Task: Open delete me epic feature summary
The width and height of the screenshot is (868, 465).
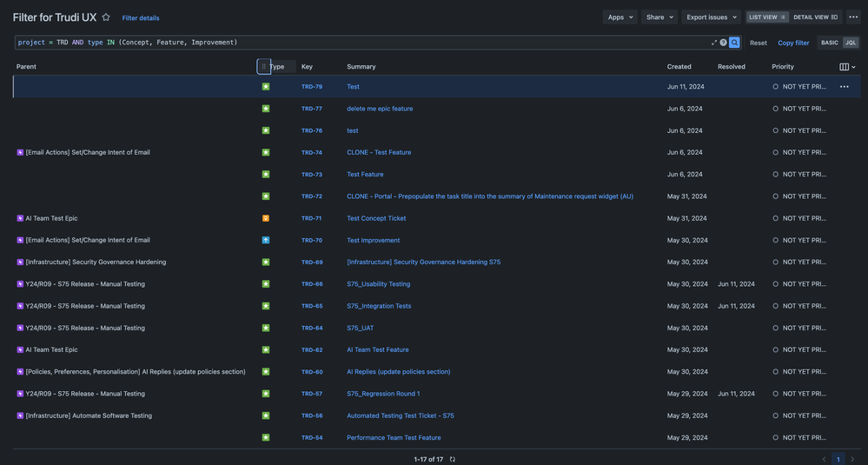Action: pyautogui.click(x=380, y=109)
